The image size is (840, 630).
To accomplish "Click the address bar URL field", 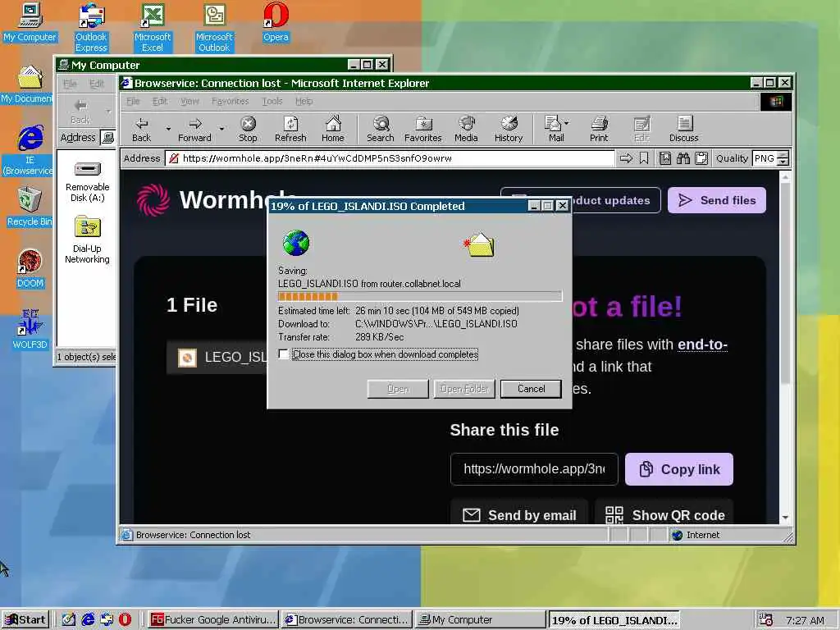I will pos(390,158).
